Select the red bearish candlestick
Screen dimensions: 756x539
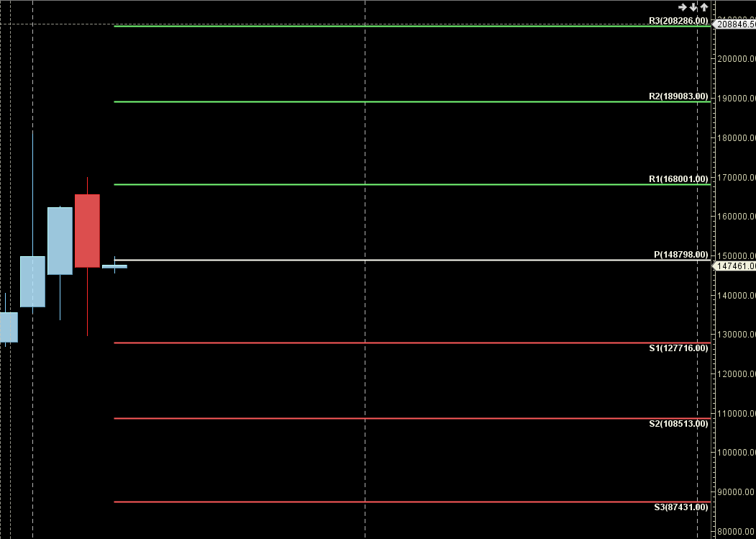click(x=87, y=230)
